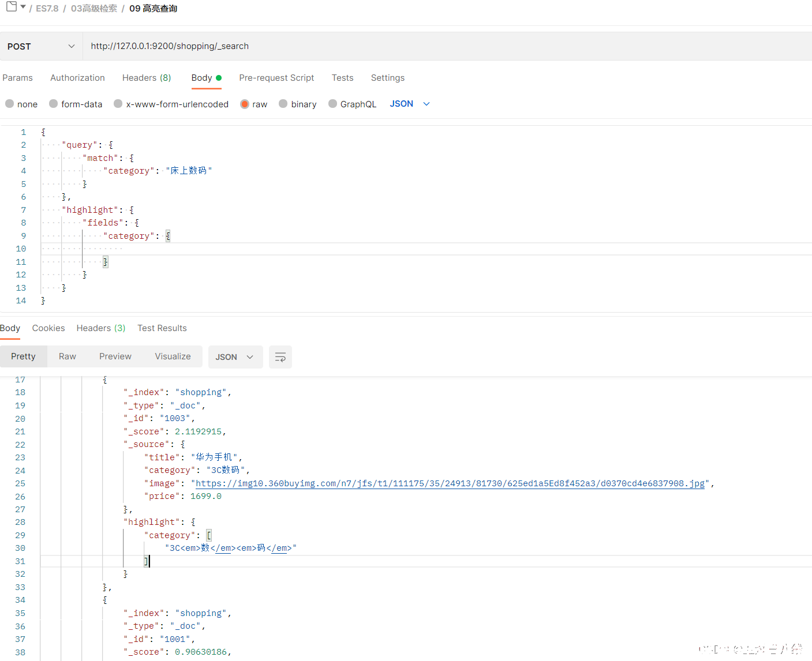Open the breadcrumb folder dropdown arrow
812x661 pixels.
(23, 7)
